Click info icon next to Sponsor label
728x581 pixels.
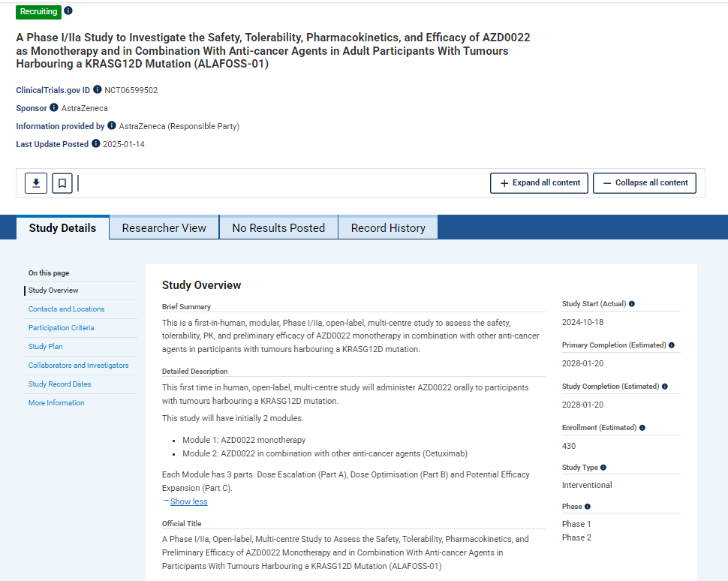click(x=54, y=108)
